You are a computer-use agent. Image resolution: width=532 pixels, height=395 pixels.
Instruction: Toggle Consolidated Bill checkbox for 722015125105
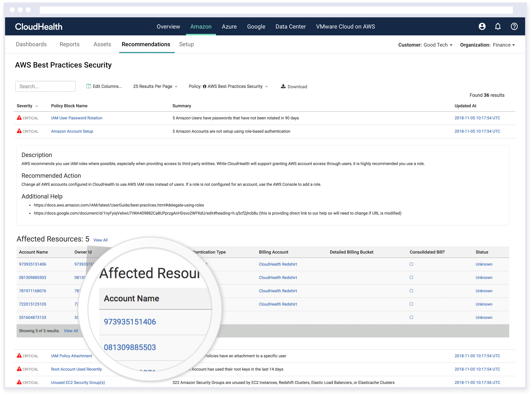pos(411,304)
